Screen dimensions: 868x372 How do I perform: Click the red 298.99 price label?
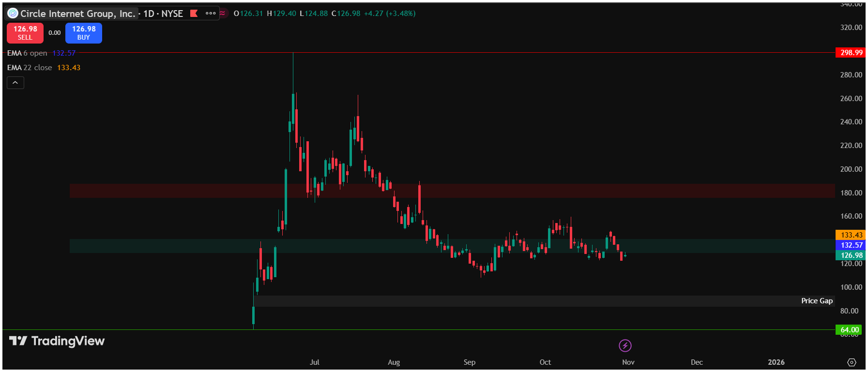[x=851, y=53]
